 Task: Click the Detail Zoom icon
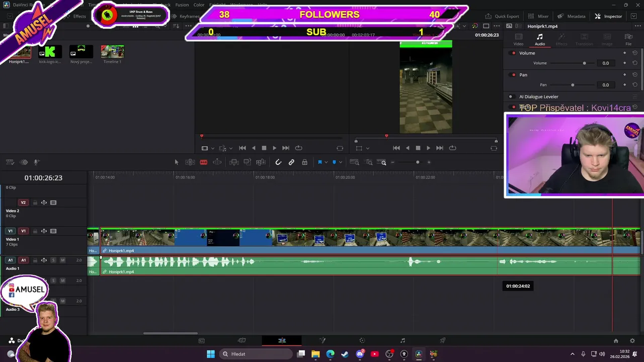tap(369, 162)
